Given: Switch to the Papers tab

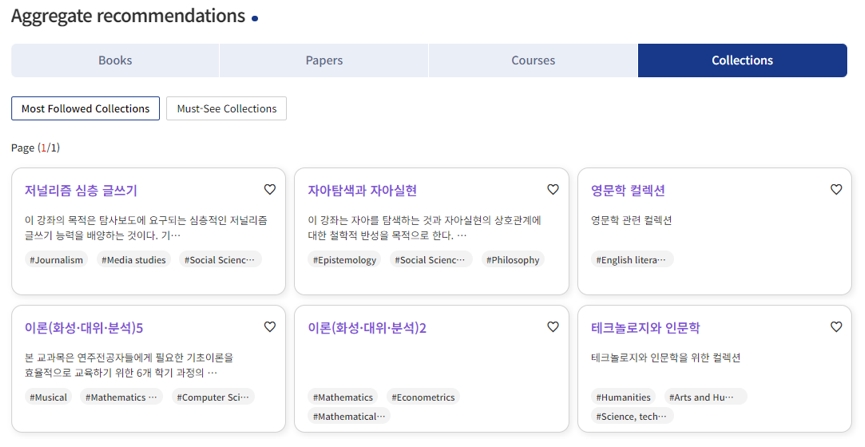Looking at the screenshot, I should [324, 60].
